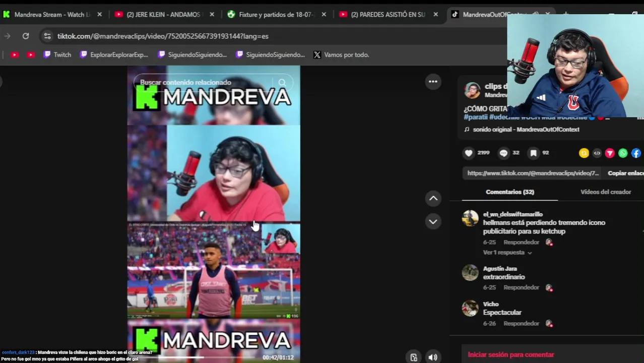Screen dimensions: 644x363
Task: Share the video on Facebook
Action: tap(636, 153)
